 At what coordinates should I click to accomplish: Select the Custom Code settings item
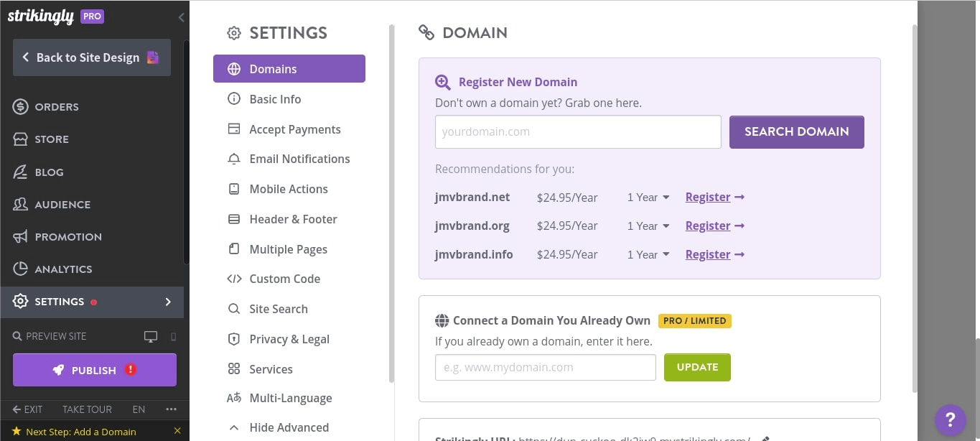pos(284,279)
